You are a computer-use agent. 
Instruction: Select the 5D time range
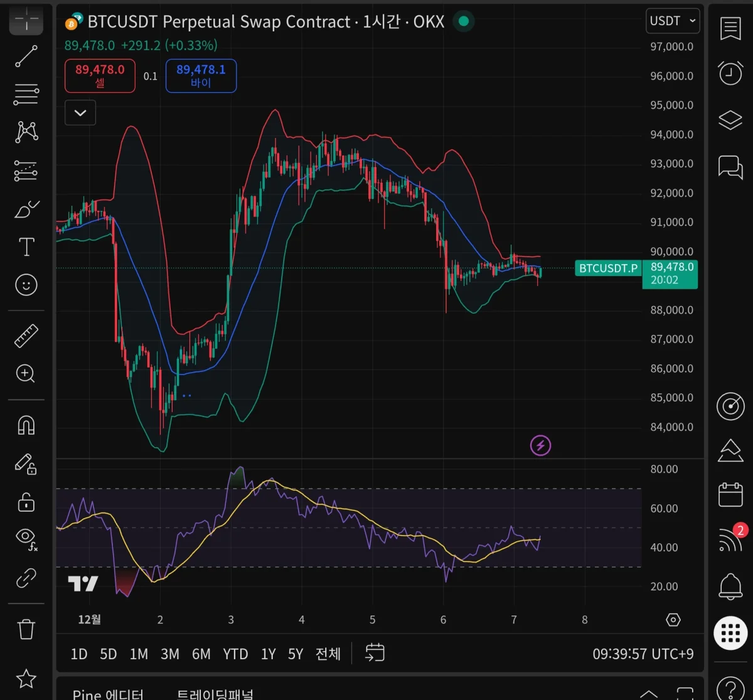coord(109,654)
